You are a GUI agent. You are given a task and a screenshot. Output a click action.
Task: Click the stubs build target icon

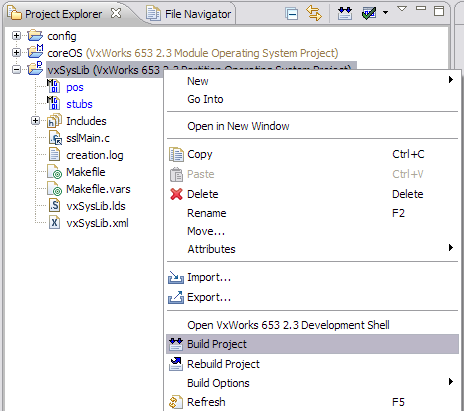(x=53, y=103)
